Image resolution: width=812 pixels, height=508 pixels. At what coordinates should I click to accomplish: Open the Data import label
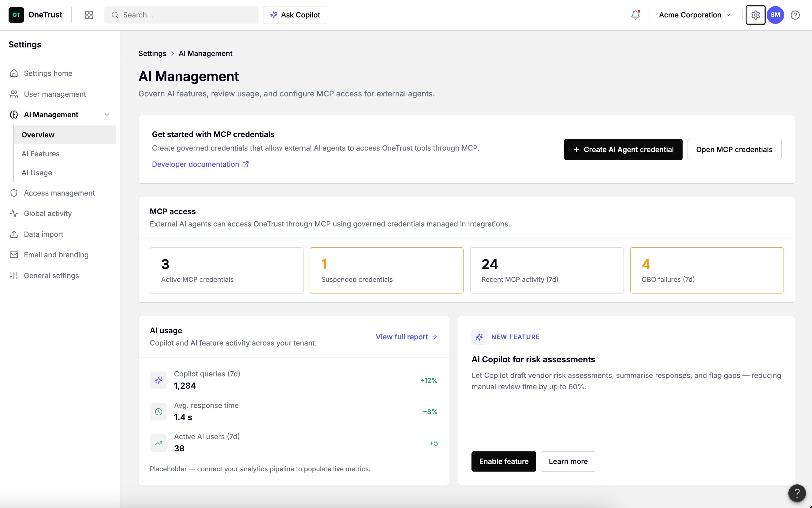pos(43,234)
